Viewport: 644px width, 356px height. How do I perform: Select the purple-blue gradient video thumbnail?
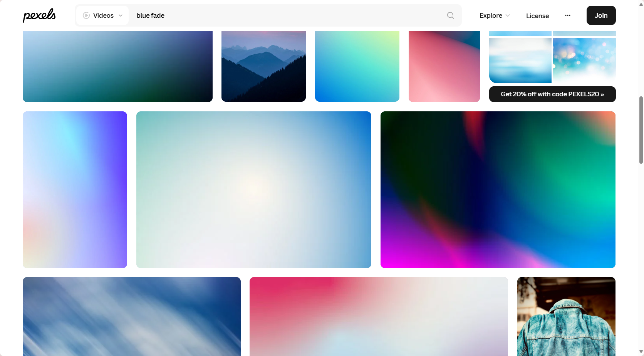point(75,189)
